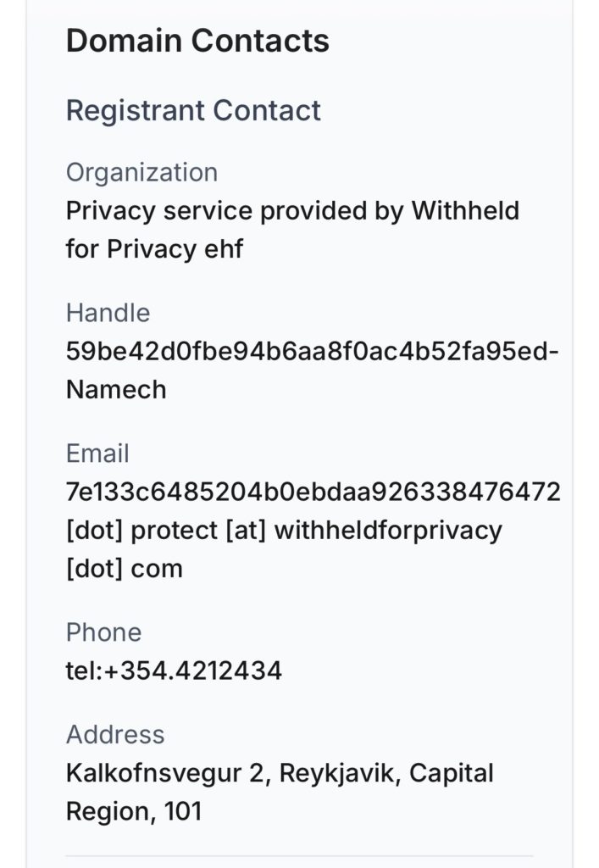Click the word 'Reykjavik' in the address

313,773
